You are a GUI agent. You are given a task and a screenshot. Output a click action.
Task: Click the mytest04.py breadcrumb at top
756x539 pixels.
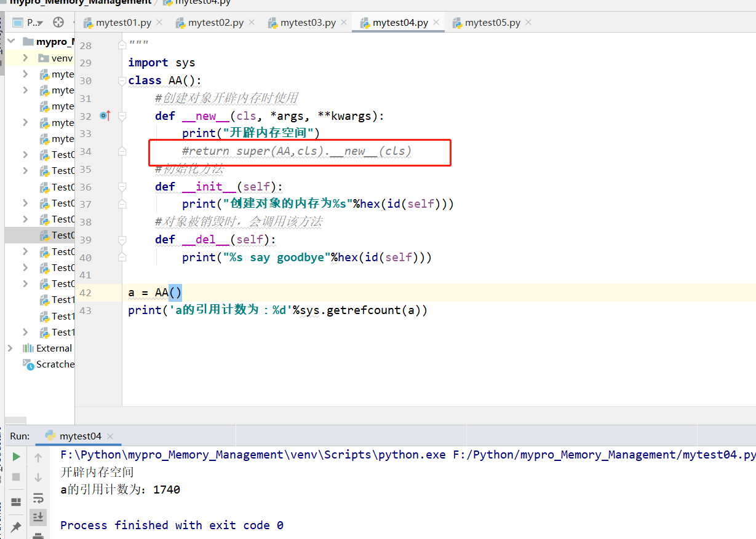[197, 2]
